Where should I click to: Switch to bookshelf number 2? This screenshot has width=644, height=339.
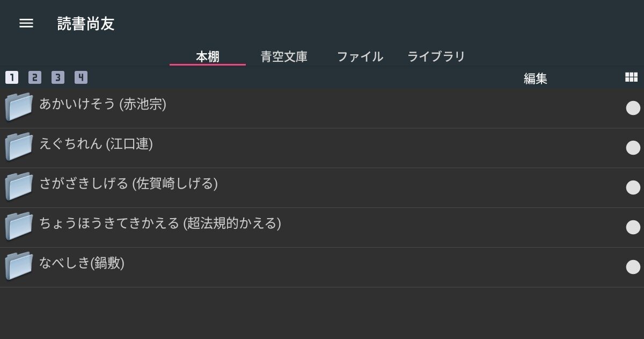[x=35, y=77]
